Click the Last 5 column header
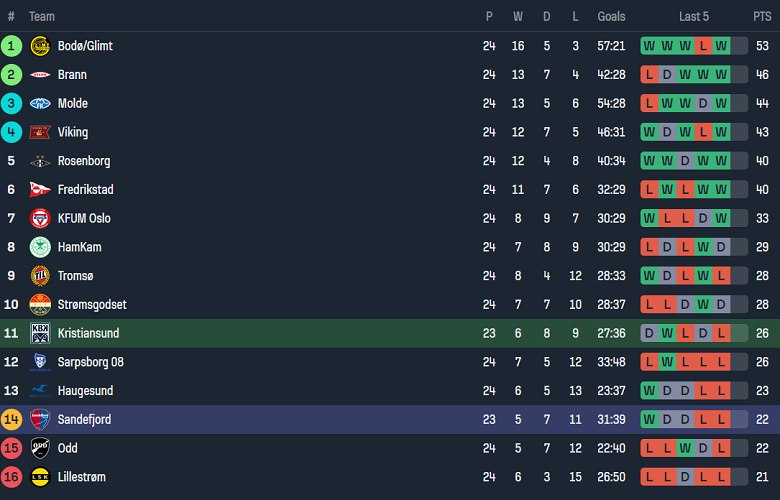This screenshot has height=500, width=780. click(x=694, y=16)
